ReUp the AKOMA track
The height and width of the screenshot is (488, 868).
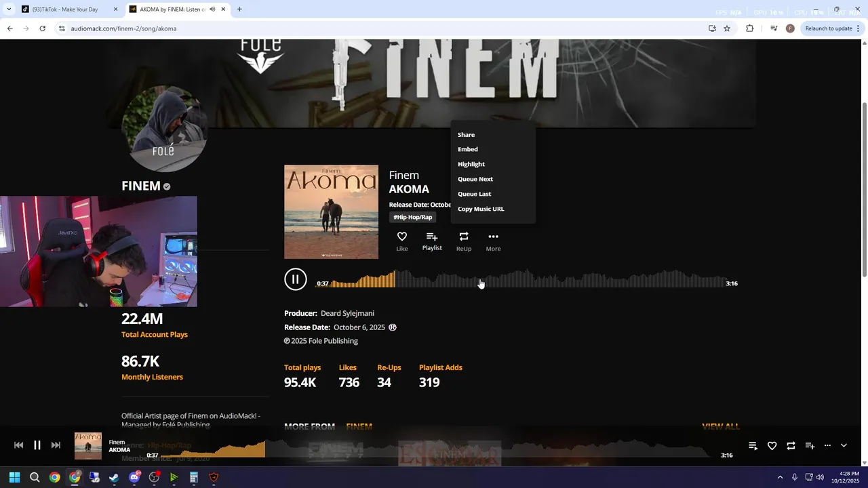pyautogui.click(x=464, y=241)
